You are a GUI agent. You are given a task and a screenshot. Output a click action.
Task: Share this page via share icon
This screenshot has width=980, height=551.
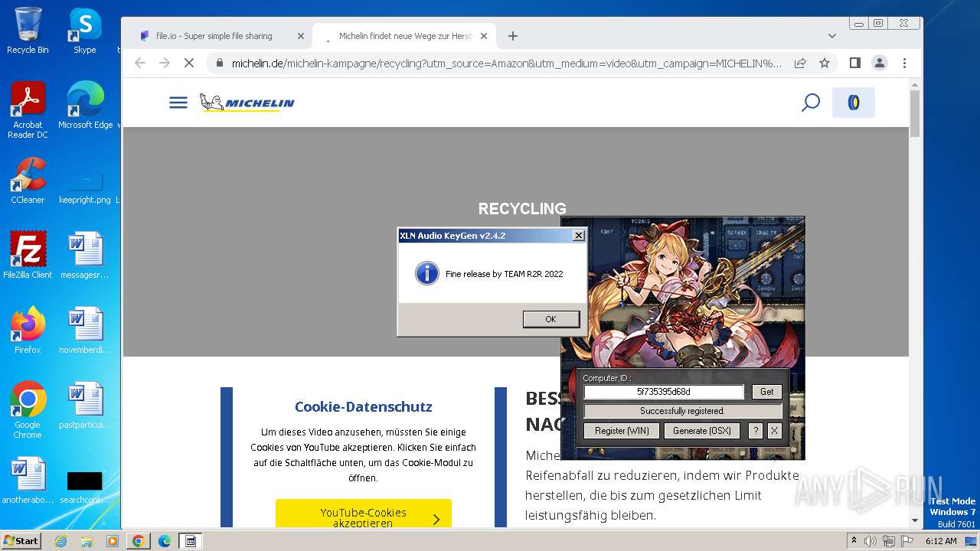pos(800,63)
